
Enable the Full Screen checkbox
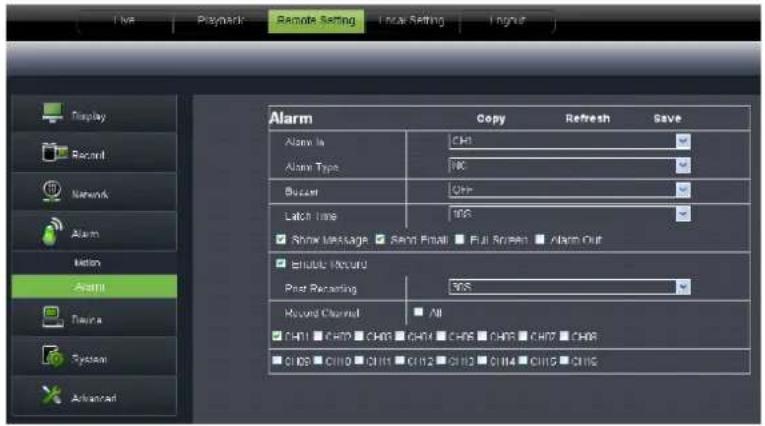[x=459, y=239]
